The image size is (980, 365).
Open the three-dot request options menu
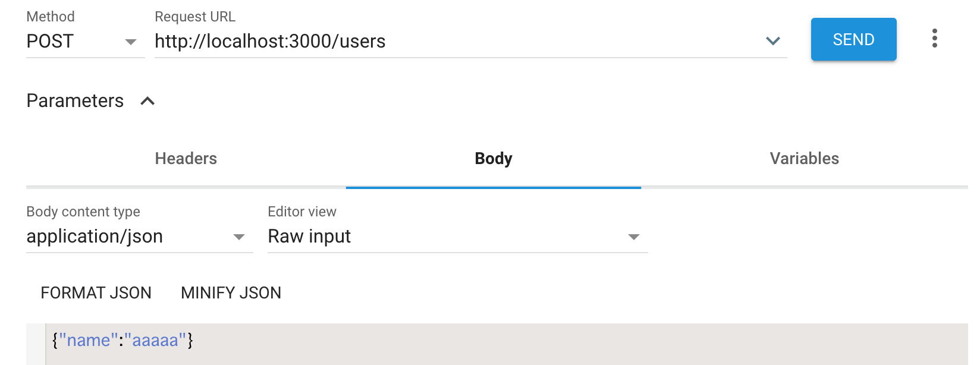point(934,39)
